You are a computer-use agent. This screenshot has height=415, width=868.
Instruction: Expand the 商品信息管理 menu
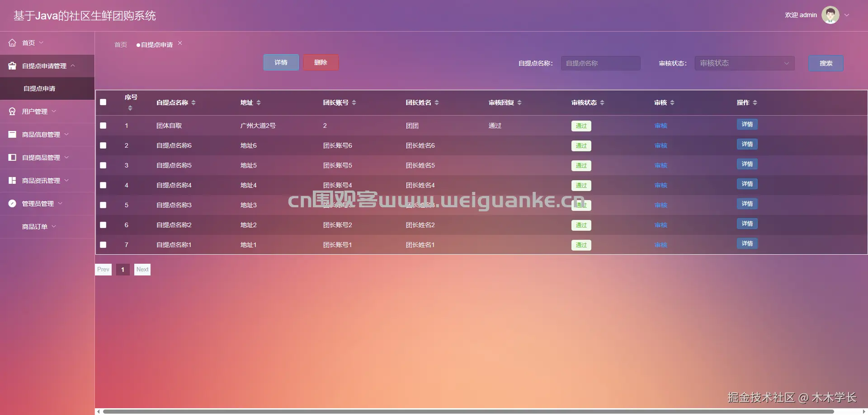tap(66, 134)
